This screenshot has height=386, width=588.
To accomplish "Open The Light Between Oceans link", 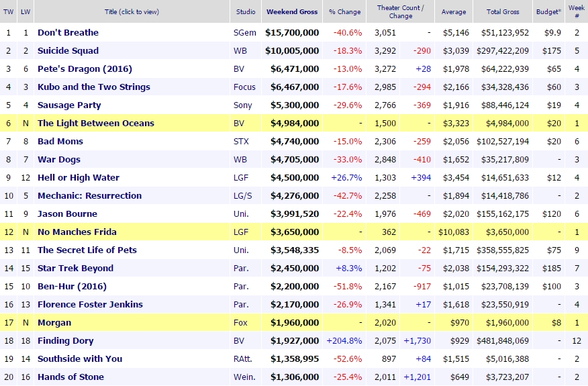I will tap(95, 123).
